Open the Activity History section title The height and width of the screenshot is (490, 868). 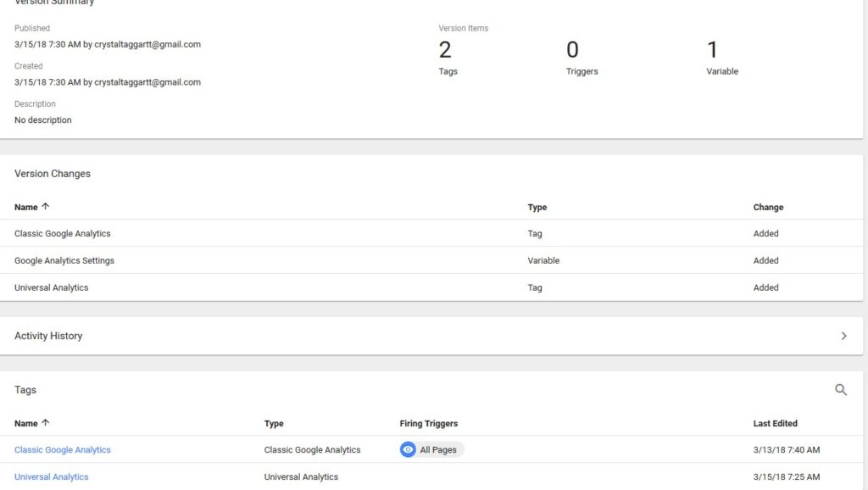(x=48, y=336)
